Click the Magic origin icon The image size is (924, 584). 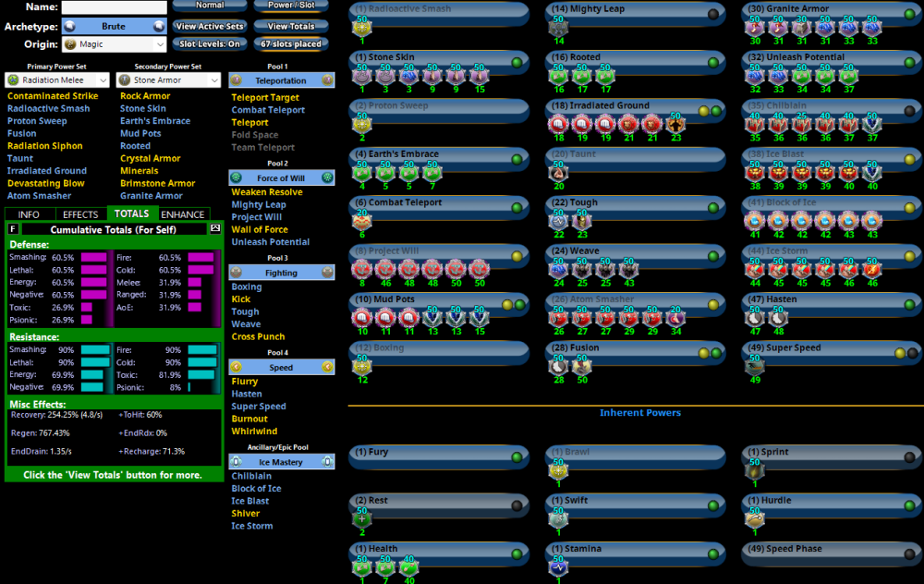[71, 43]
